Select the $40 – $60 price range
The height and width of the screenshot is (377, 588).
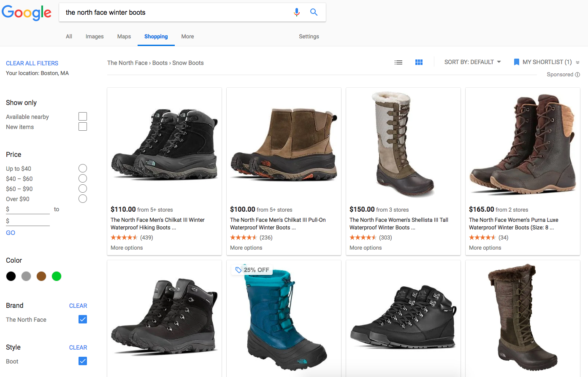(x=83, y=178)
